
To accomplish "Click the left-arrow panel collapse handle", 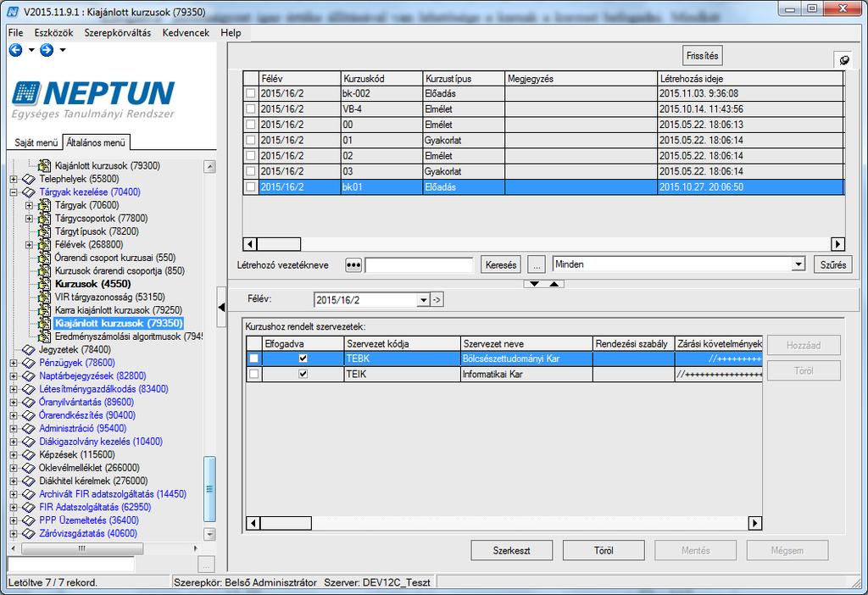I will 221,307.
